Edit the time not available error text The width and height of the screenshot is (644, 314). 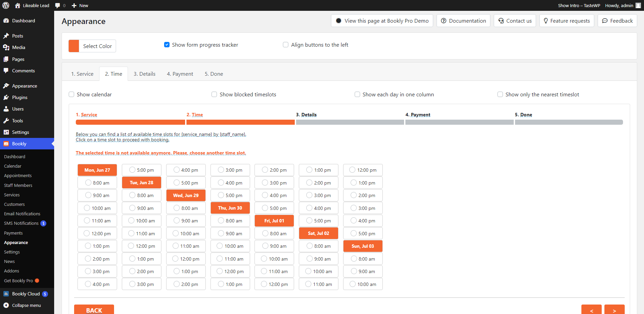point(161,153)
